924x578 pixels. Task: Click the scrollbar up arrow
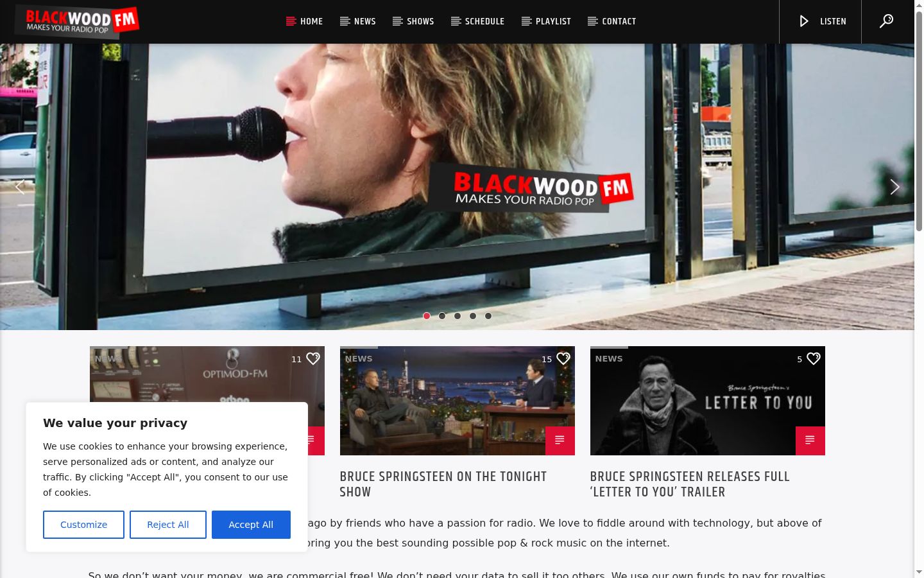(919, 5)
